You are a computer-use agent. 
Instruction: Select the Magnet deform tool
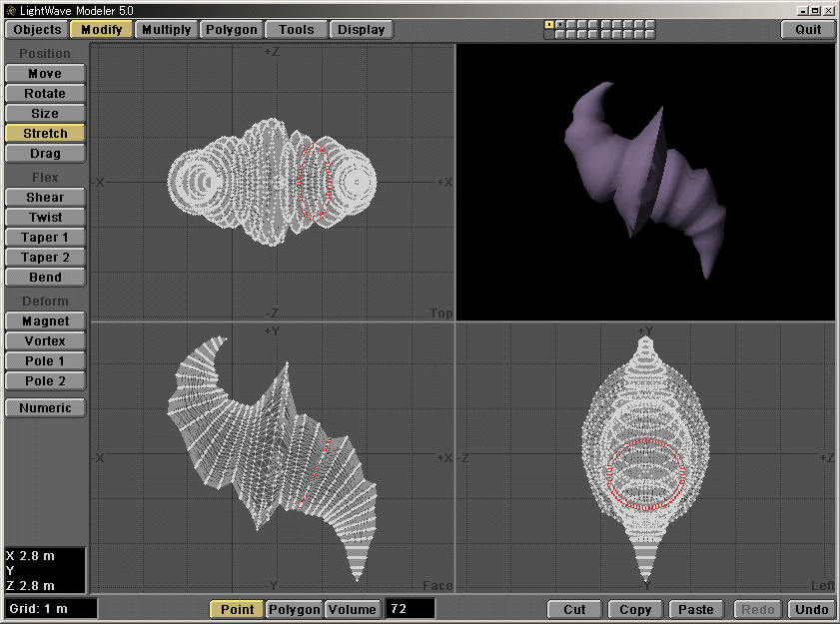coord(44,320)
